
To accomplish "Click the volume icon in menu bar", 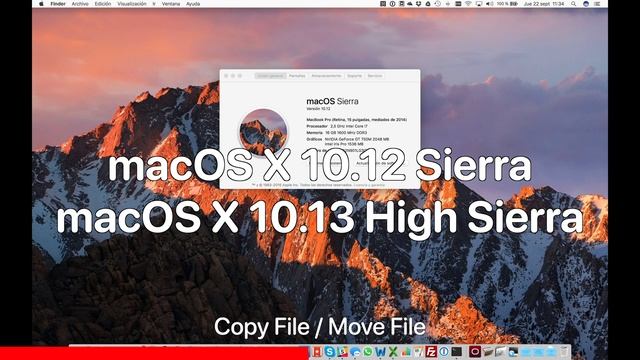I will pos(489,4).
